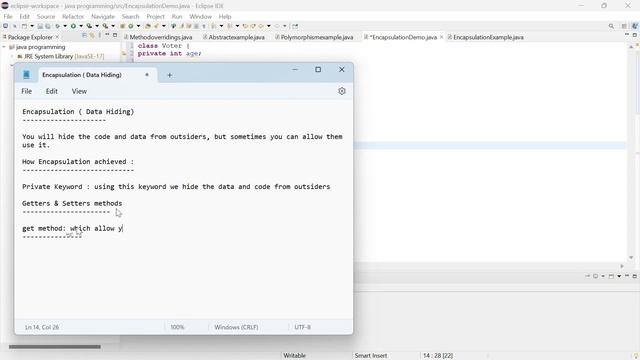Click the New wizard icon in Eclipse toolbar

(x=24, y=26)
